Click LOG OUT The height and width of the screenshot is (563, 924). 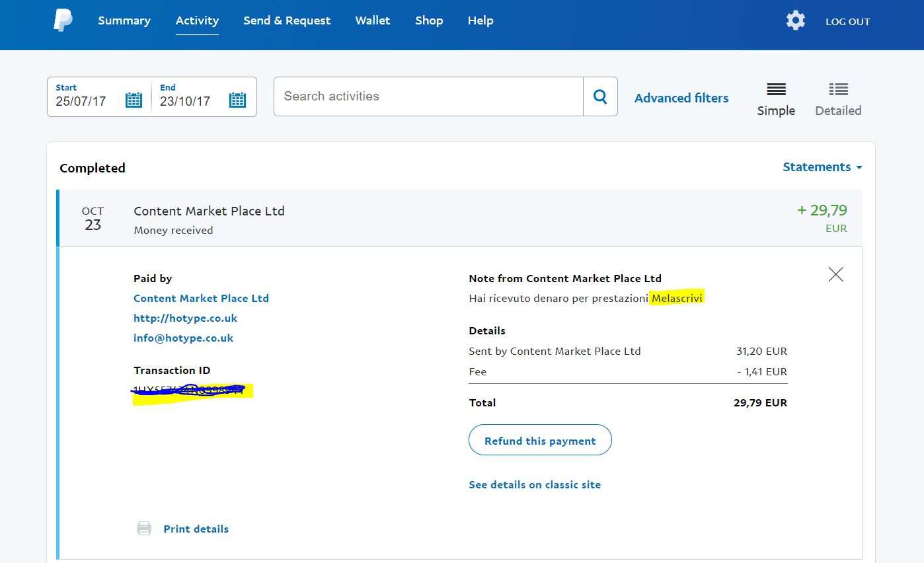848,22
